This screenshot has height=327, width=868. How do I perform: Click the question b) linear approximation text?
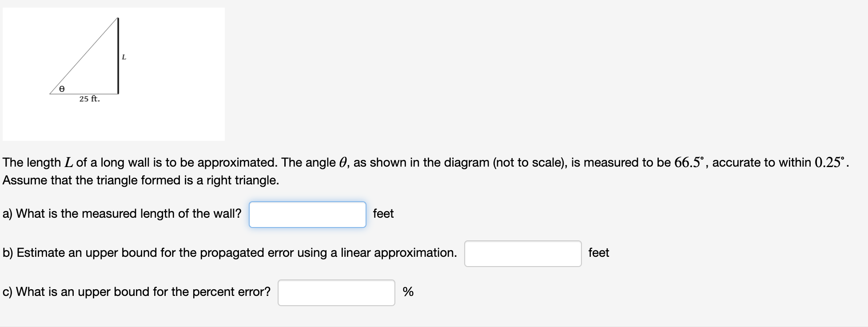230,253
